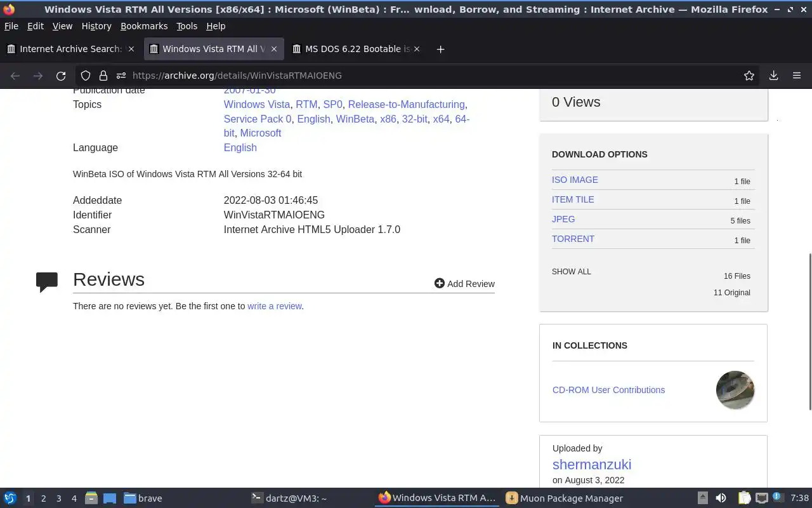Image resolution: width=812 pixels, height=508 pixels.
Task: Click the page vertical scrollbar thumb
Action: (809, 331)
